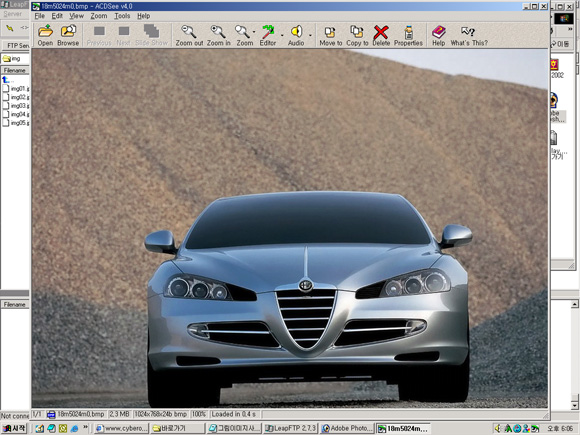Open an image with the Open icon
The height and width of the screenshot is (435, 580).
click(x=45, y=36)
